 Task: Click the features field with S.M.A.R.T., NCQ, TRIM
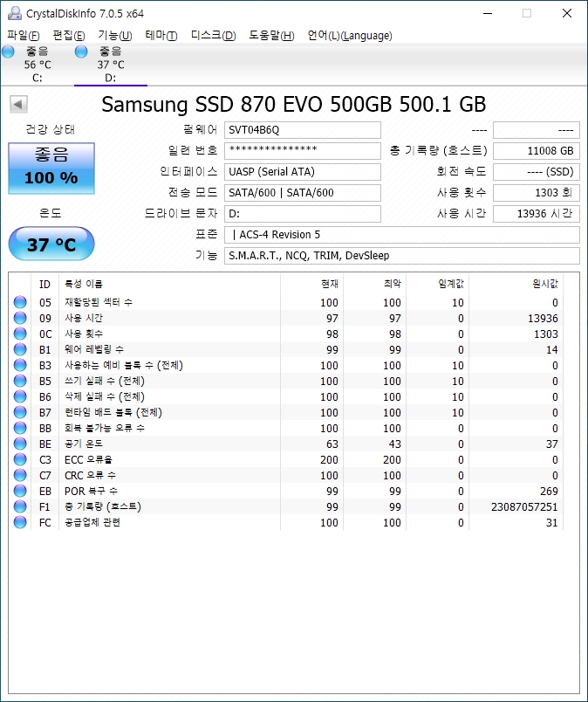(x=402, y=256)
